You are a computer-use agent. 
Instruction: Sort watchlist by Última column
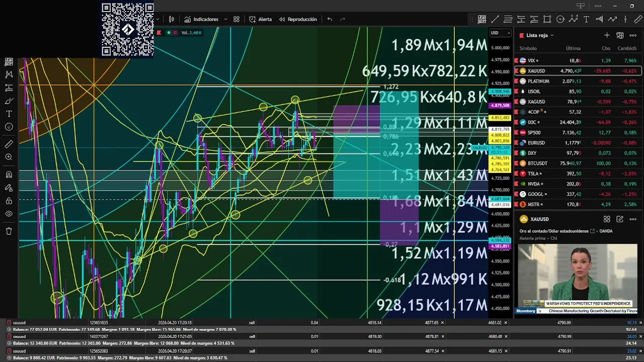[573, 48]
